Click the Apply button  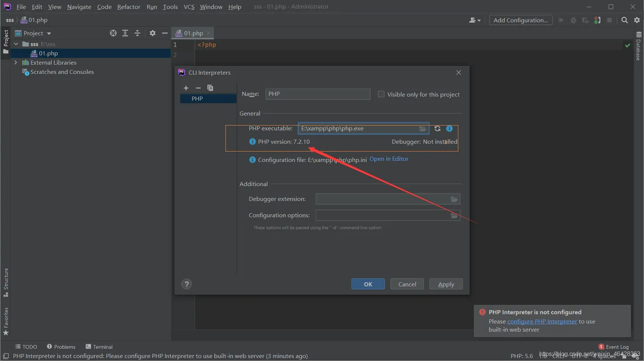(446, 284)
